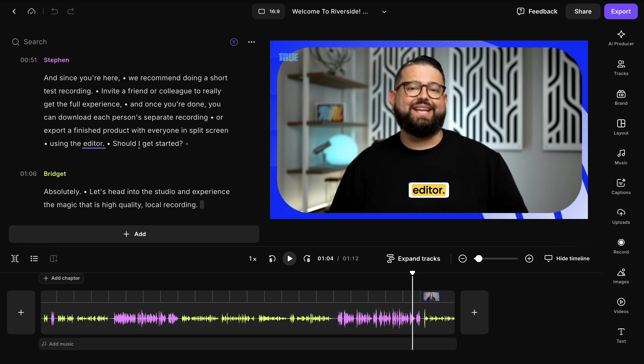
Task: Open the Tracks panel
Action: click(621, 68)
